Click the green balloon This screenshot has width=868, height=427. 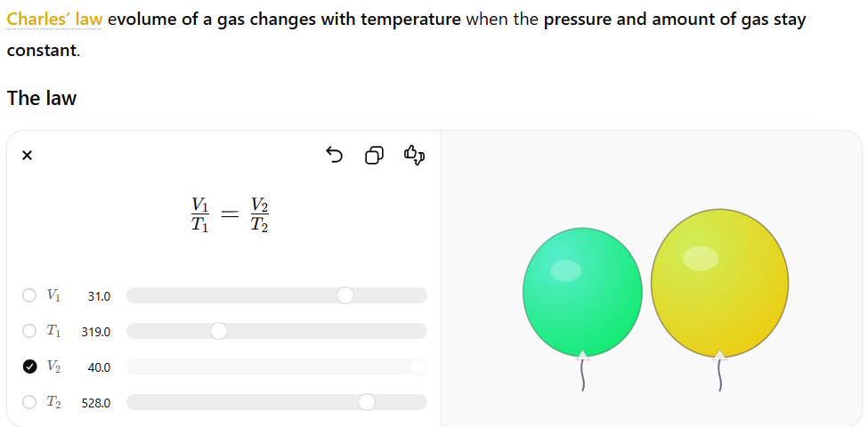pyautogui.click(x=582, y=290)
